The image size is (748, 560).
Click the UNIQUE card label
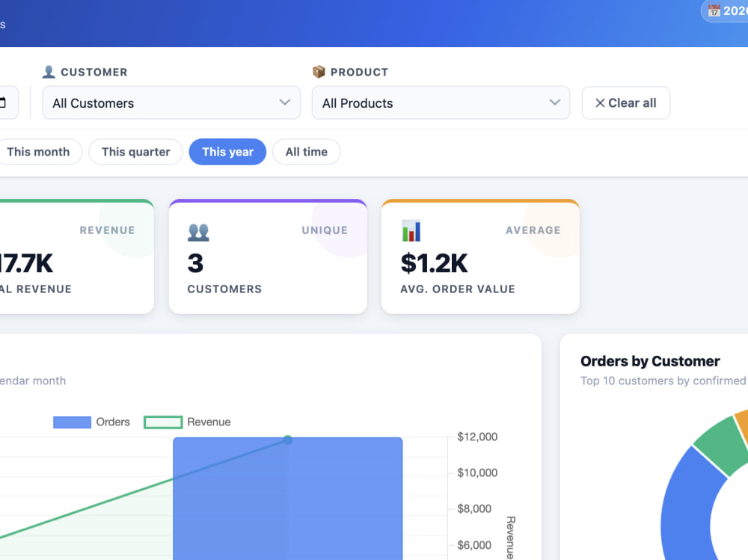pos(325,230)
